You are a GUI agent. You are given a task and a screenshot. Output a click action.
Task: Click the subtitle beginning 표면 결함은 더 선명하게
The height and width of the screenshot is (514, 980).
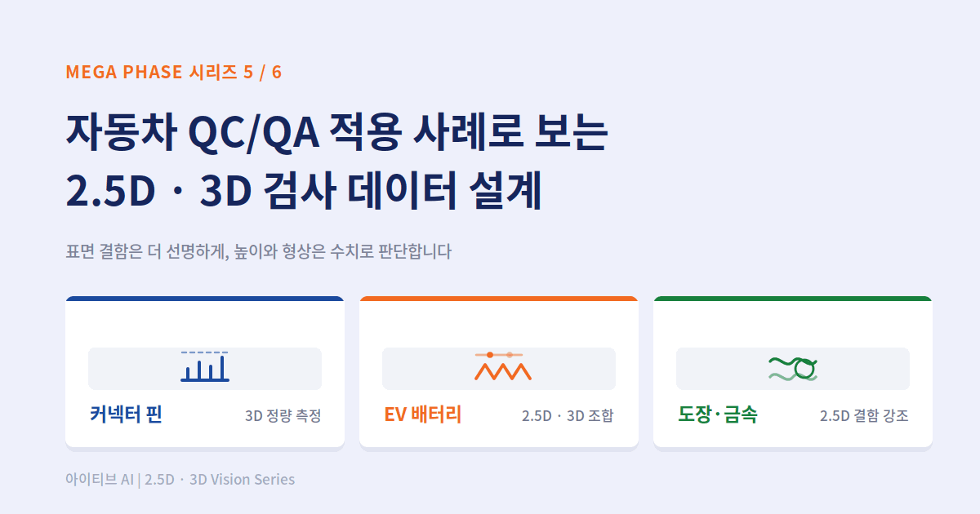[x=259, y=251]
